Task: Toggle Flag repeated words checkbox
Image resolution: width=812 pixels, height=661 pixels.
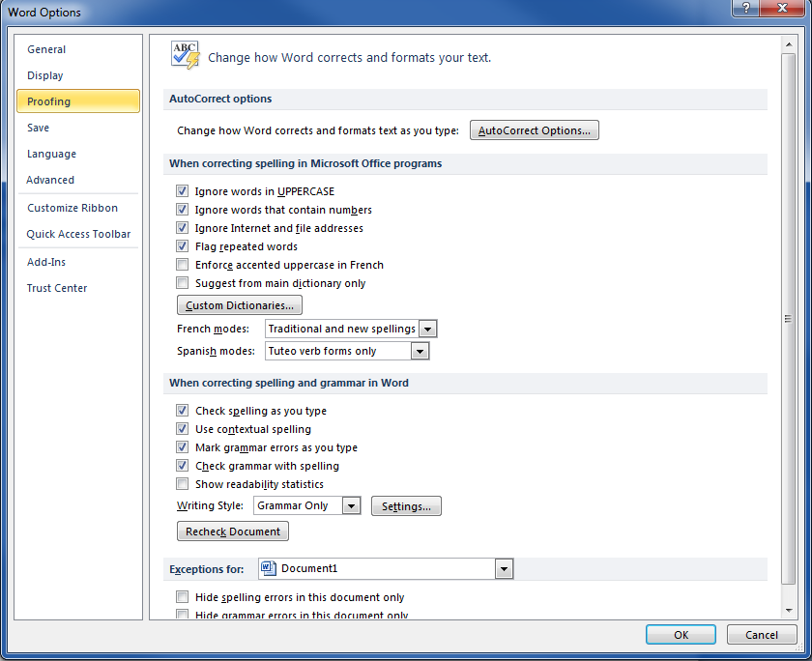Action: tap(182, 246)
